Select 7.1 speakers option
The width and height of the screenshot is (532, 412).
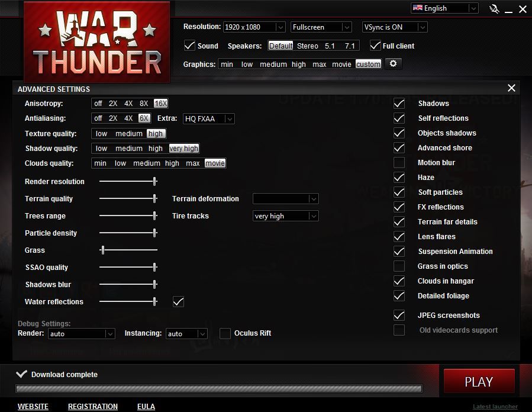pyautogui.click(x=350, y=46)
